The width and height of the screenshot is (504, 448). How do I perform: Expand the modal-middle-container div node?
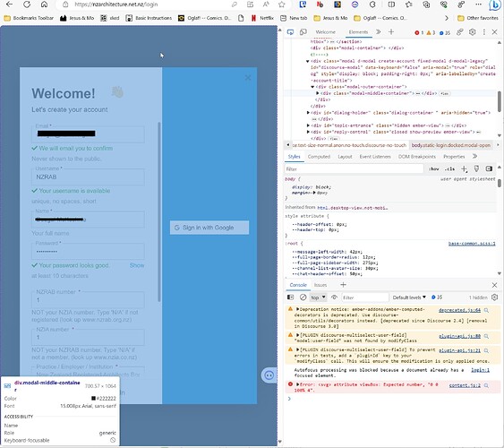point(318,93)
